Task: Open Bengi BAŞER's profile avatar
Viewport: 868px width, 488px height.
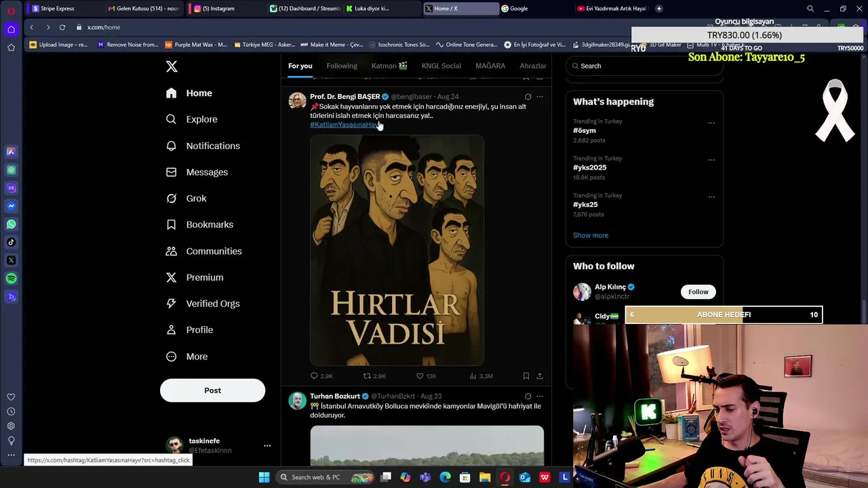Action: click(297, 101)
